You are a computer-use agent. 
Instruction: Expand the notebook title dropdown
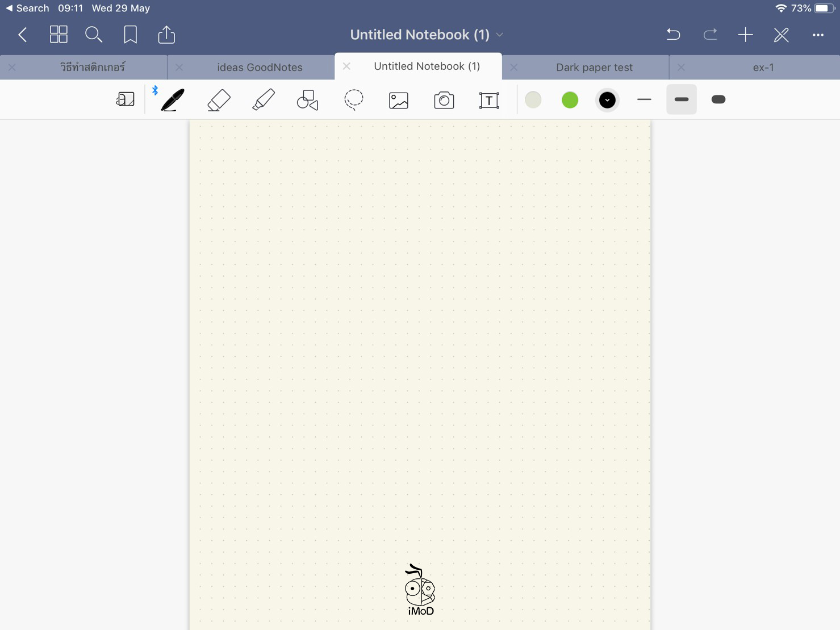click(x=500, y=35)
